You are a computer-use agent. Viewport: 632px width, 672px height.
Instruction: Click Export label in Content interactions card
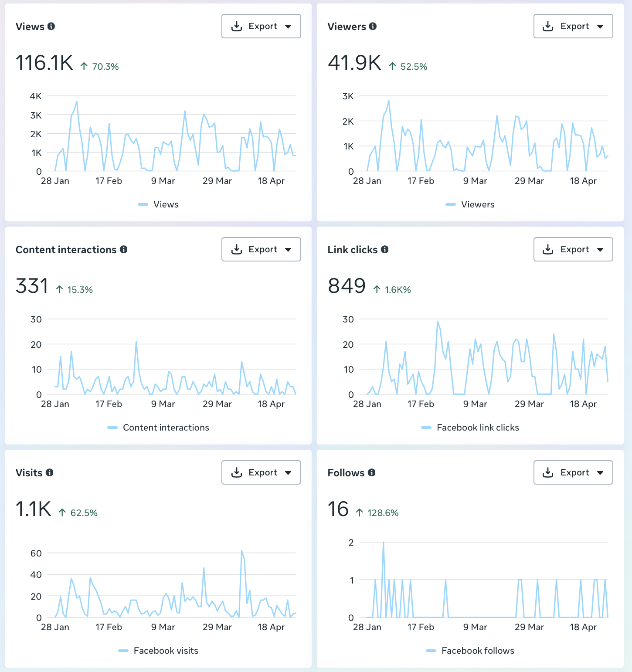pyautogui.click(x=263, y=249)
